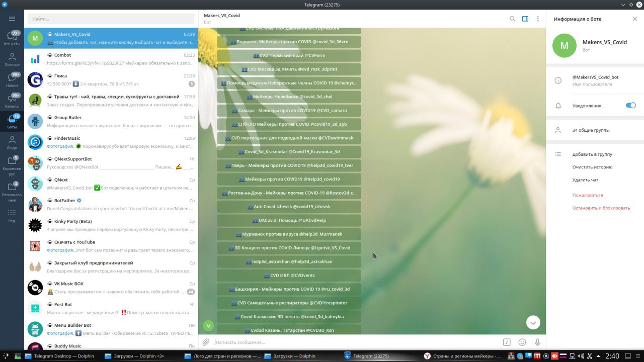Screen dimensions: 644x362
Task: Click 'Самара - Мейкеры против COVID19' button
Action: coord(289,110)
